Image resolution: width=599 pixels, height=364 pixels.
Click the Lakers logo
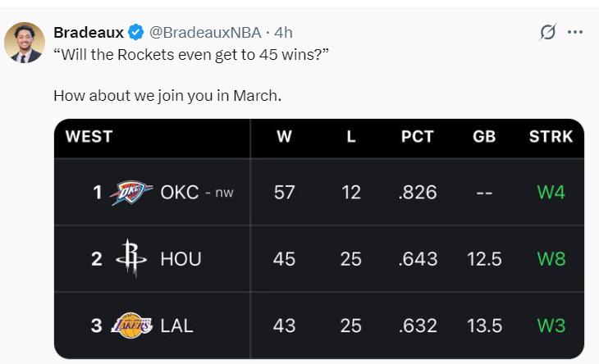click(132, 325)
